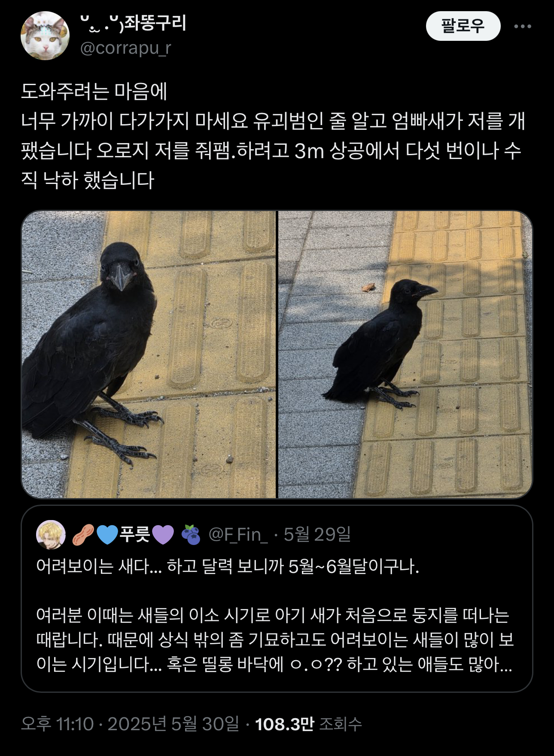Open the cat profile avatar of the tweet author
The width and height of the screenshot is (554, 756).
(x=45, y=36)
